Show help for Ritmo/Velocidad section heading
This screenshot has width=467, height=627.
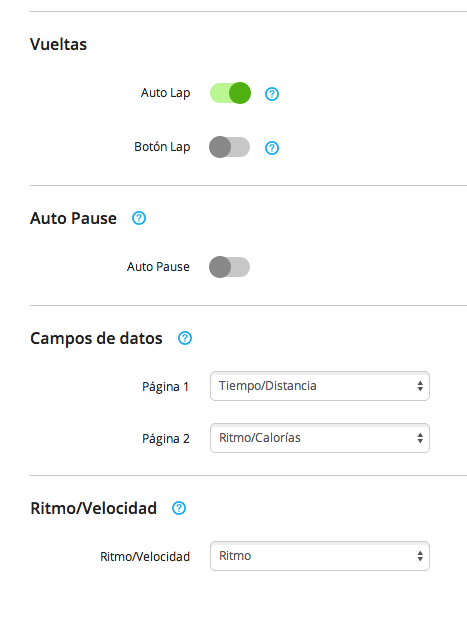[179, 508]
